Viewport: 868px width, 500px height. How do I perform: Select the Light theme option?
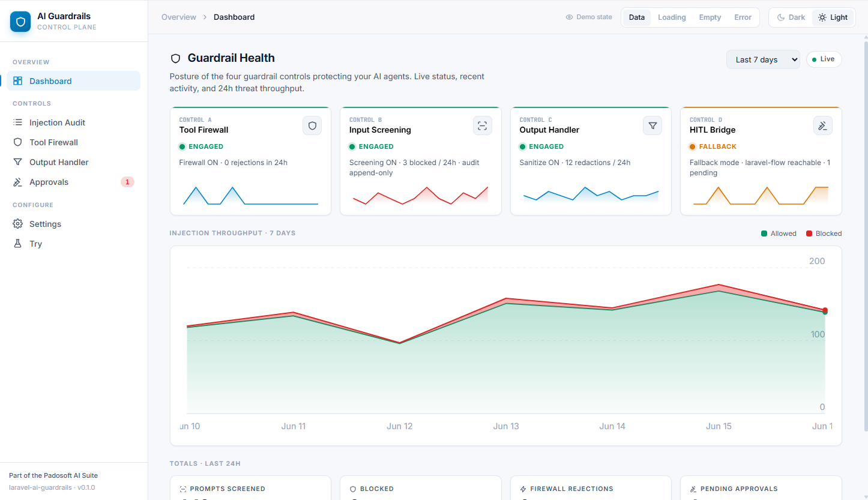coord(833,17)
